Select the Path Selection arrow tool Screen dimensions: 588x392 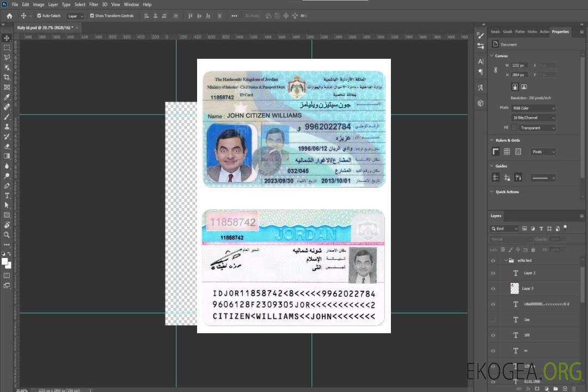click(x=7, y=205)
